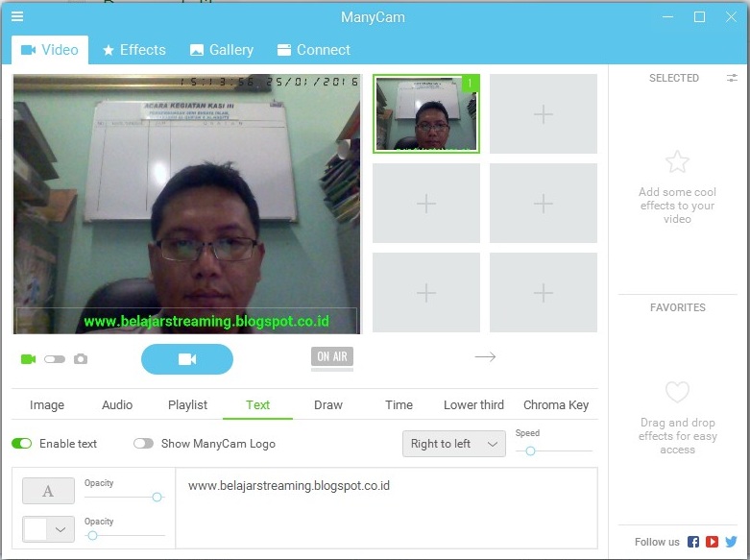This screenshot has width=750, height=560.
Task: Open the Draw sub-tab
Action: click(x=328, y=405)
